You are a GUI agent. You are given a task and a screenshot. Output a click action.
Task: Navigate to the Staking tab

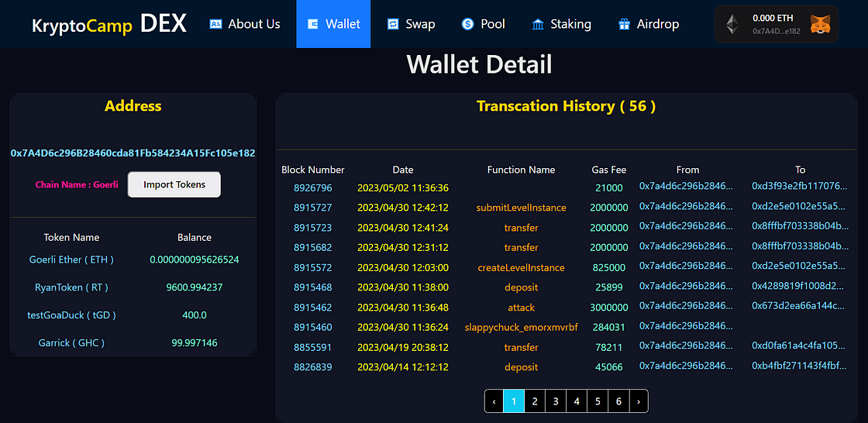coord(561,24)
